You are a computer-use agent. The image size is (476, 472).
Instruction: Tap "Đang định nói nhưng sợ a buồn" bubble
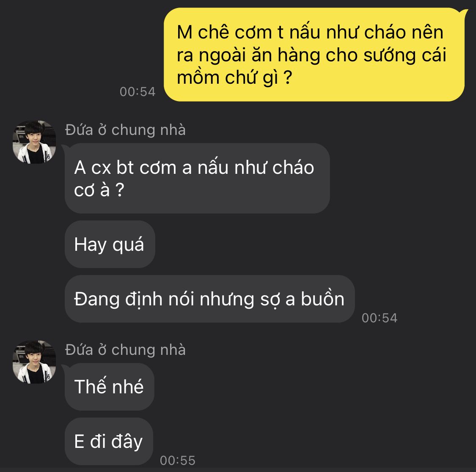[210, 299]
